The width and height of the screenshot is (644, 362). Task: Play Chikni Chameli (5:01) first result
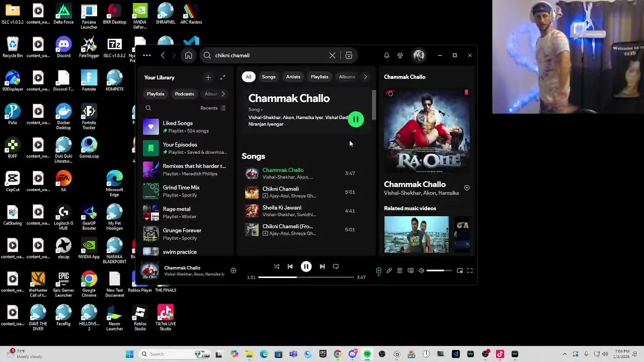[306, 192]
